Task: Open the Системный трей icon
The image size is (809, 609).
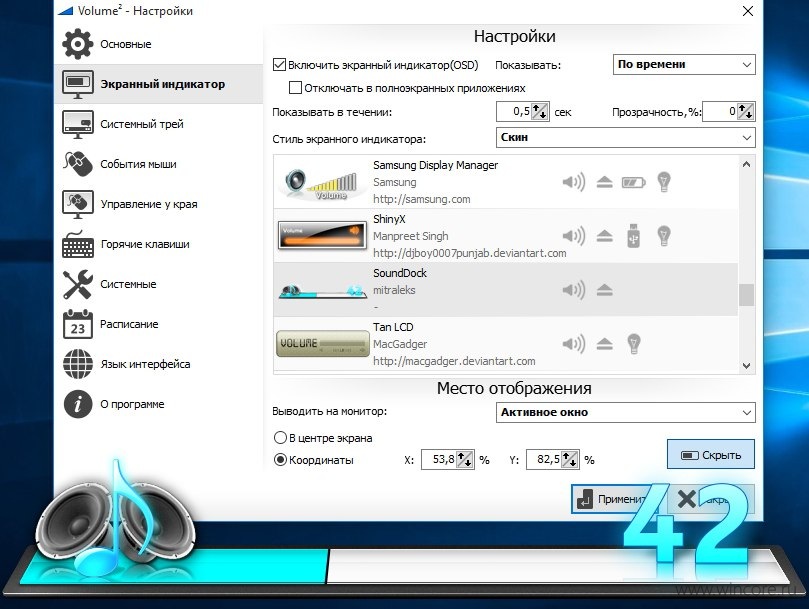Action: [x=77, y=124]
